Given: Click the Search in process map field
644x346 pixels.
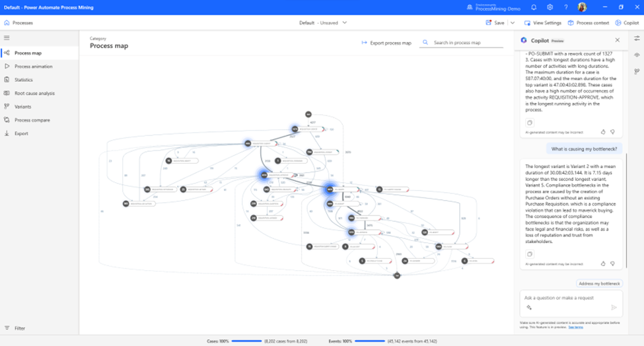Looking at the screenshot, I should pos(461,43).
